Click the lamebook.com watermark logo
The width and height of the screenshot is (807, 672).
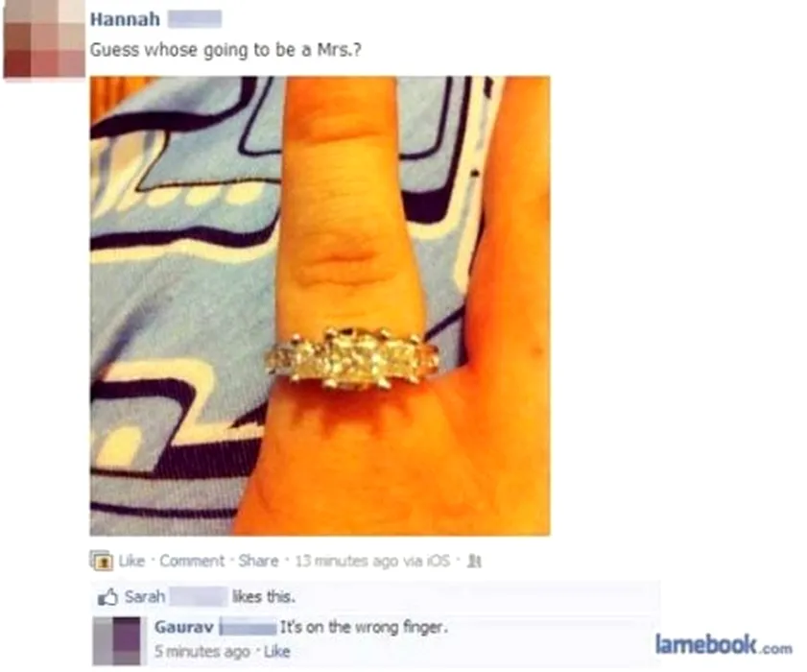[x=724, y=645]
